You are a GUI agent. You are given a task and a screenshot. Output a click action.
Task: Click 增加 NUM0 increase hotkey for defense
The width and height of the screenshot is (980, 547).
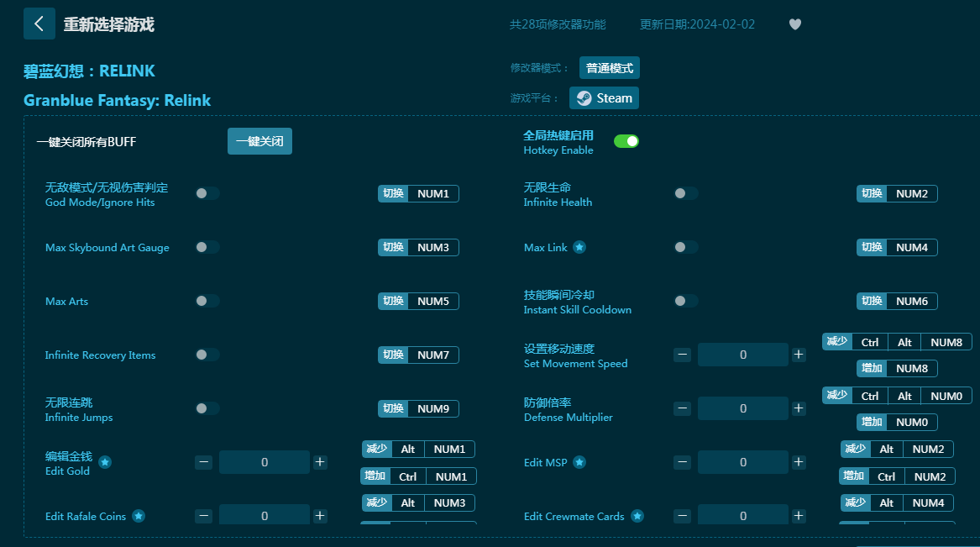tap(897, 422)
